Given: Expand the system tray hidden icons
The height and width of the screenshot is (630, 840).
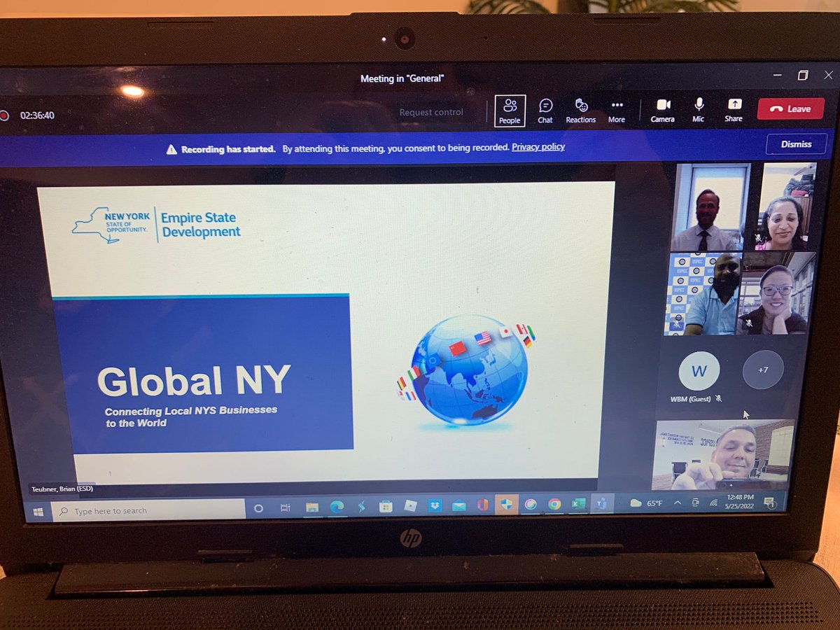Looking at the screenshot, I should coord(678,503).
